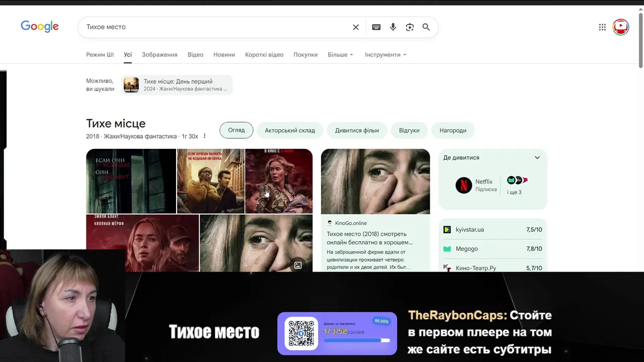
Task: Switch to the Новини tab
Action: pos(224,54)
